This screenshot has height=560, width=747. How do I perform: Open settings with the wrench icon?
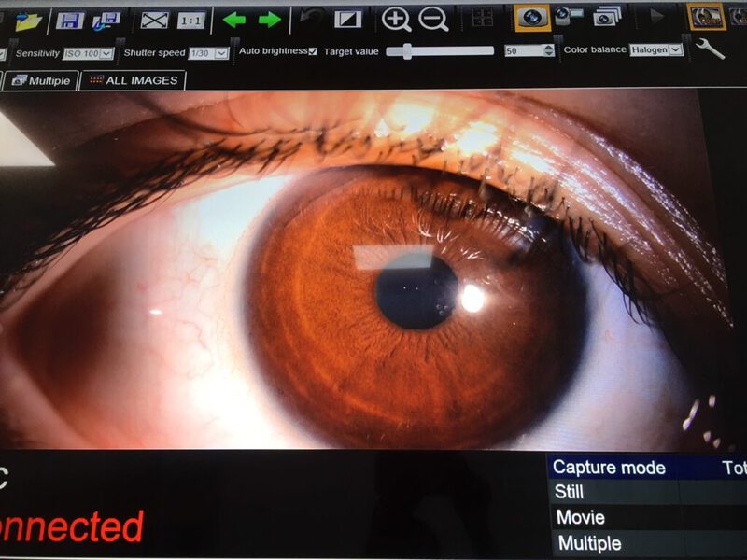(x=710, y=49)
